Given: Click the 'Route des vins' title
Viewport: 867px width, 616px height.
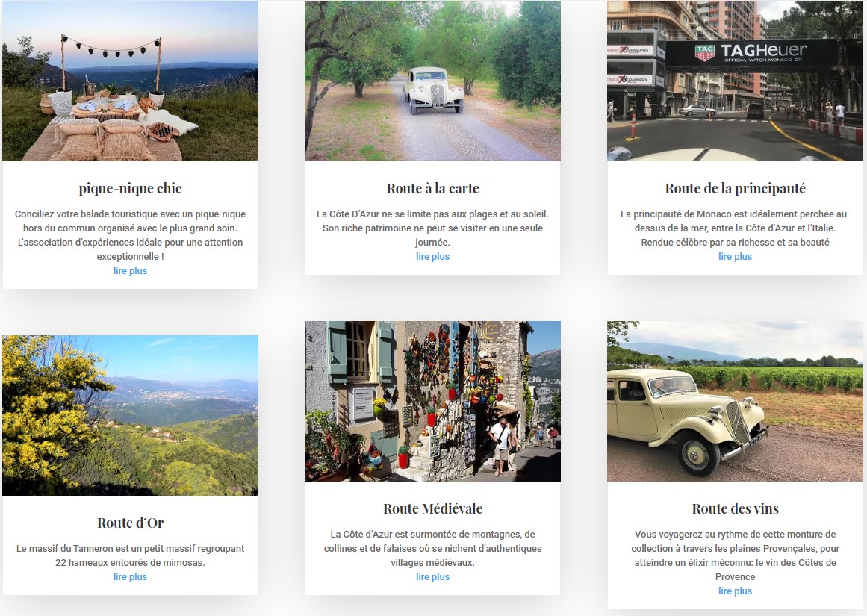Looking at the screenshot, I should click(736, 508).
